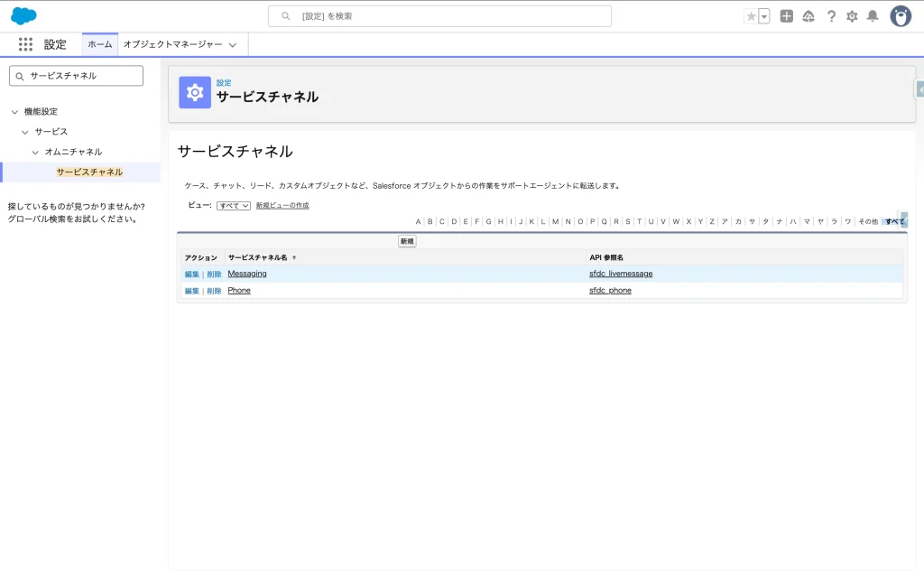
Task: Expand the オブジェクトマネージャー tab dropdown chevron
Action: click(233, 44)
